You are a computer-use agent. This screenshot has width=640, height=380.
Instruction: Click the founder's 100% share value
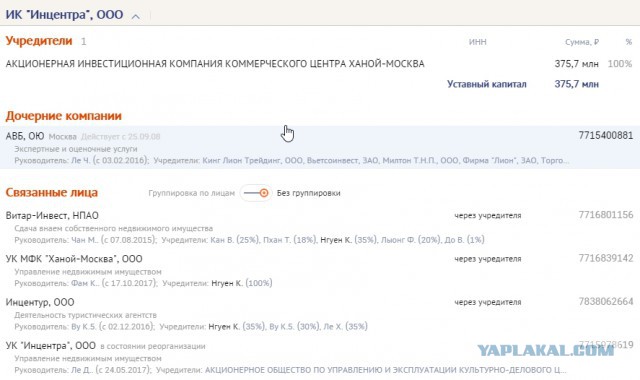(620, 64)
